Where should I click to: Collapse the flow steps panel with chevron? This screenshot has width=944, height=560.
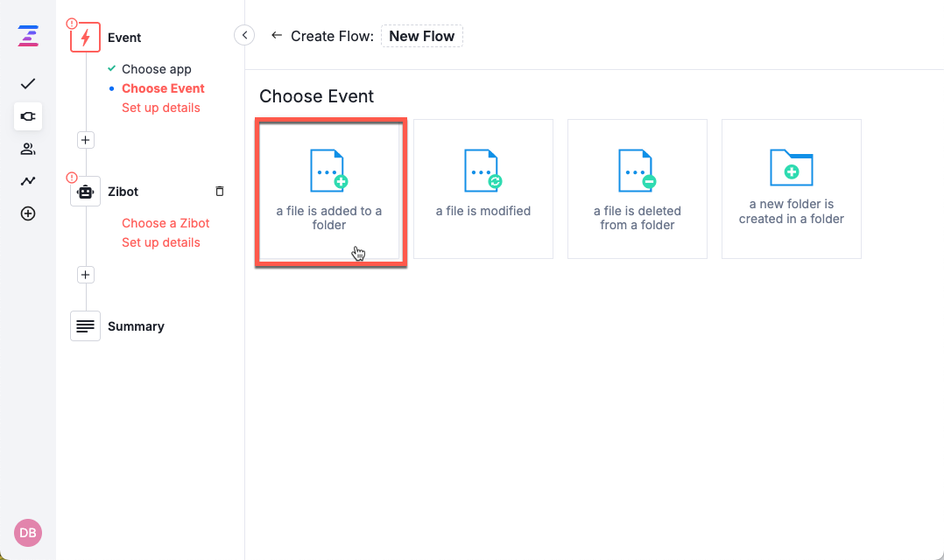pyautogui.click(x=244, y=35)
